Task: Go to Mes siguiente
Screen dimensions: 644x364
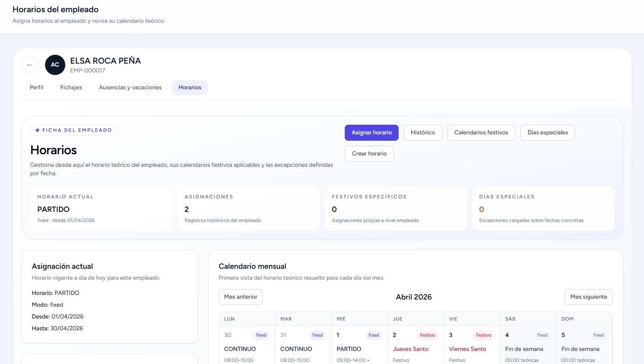Action: (588, 297)
